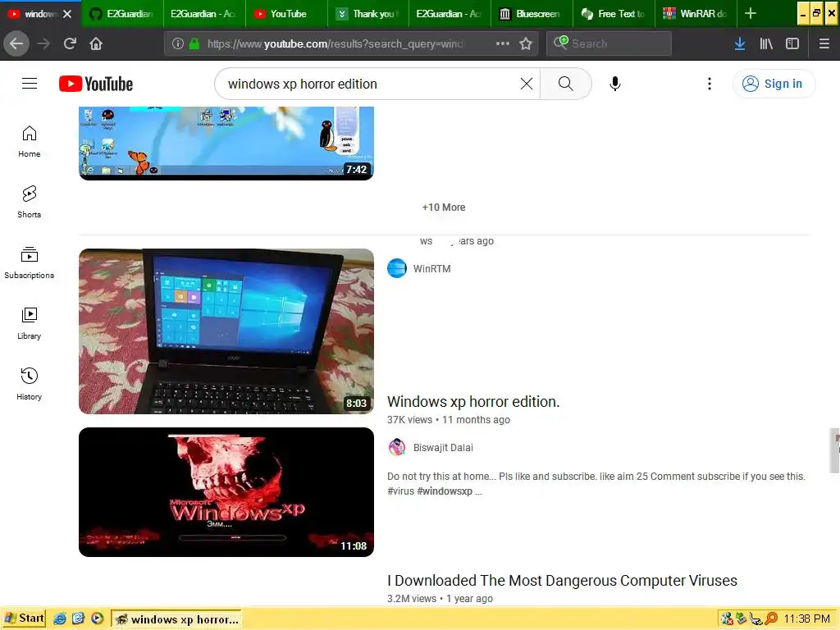This screenshot has height=630, width=840.
Task: Open the 7:42 video thumbnail
Action: point(226,143)
